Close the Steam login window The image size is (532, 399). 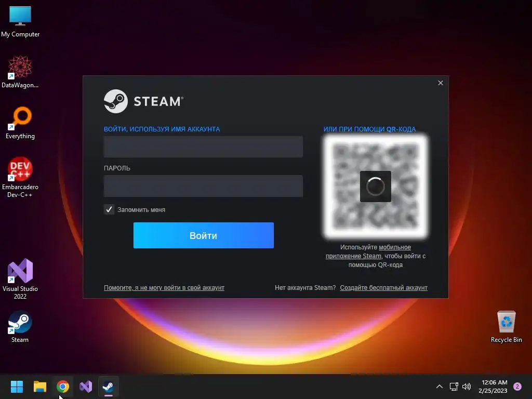pos(441,83)
